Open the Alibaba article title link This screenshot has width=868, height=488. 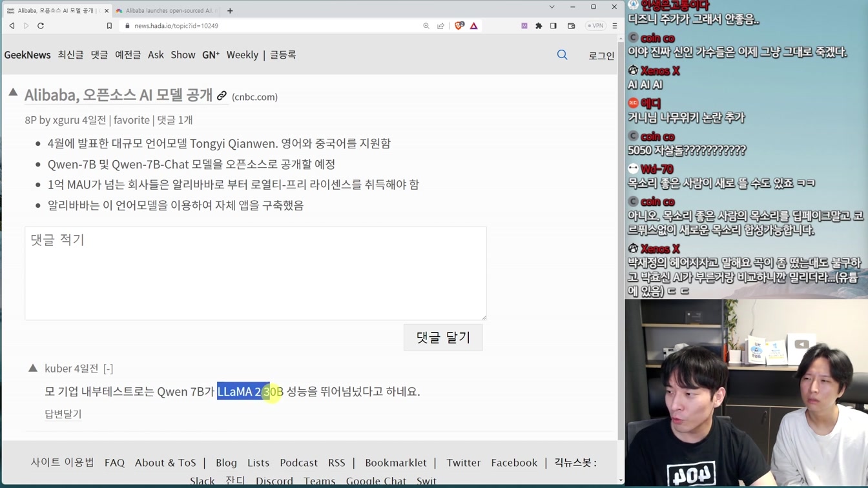(118, 95)
